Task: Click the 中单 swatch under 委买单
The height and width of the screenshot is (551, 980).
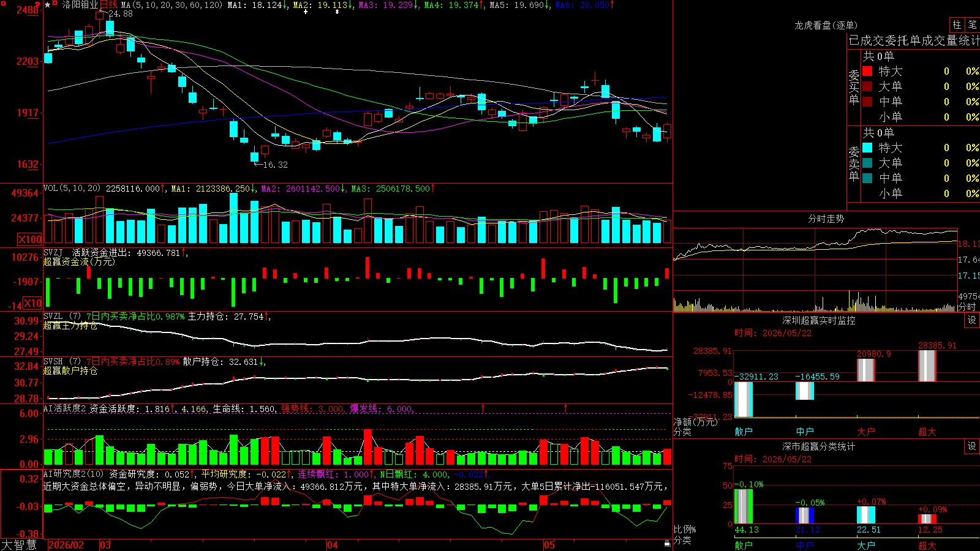Action: 867,101
